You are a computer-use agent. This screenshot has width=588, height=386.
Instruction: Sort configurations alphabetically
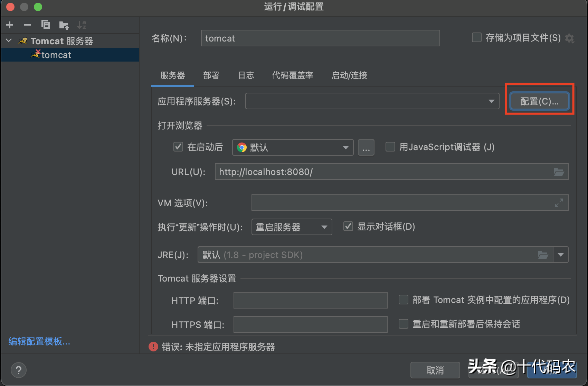point(82,25)
